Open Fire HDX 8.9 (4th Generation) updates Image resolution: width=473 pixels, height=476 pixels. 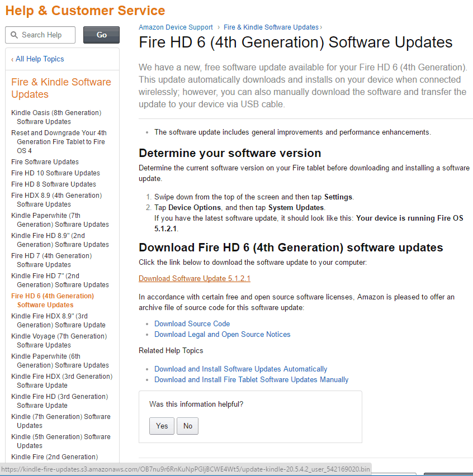coord(56,200)
